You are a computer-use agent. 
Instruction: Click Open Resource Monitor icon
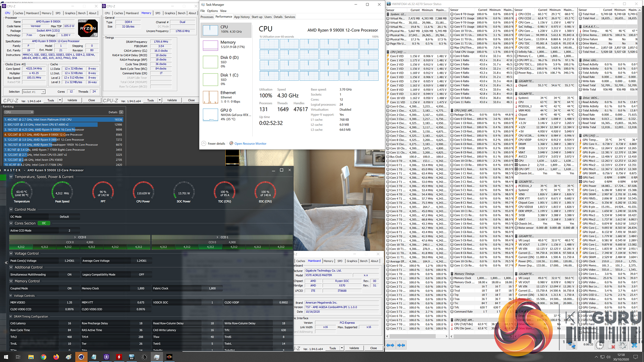231,143
